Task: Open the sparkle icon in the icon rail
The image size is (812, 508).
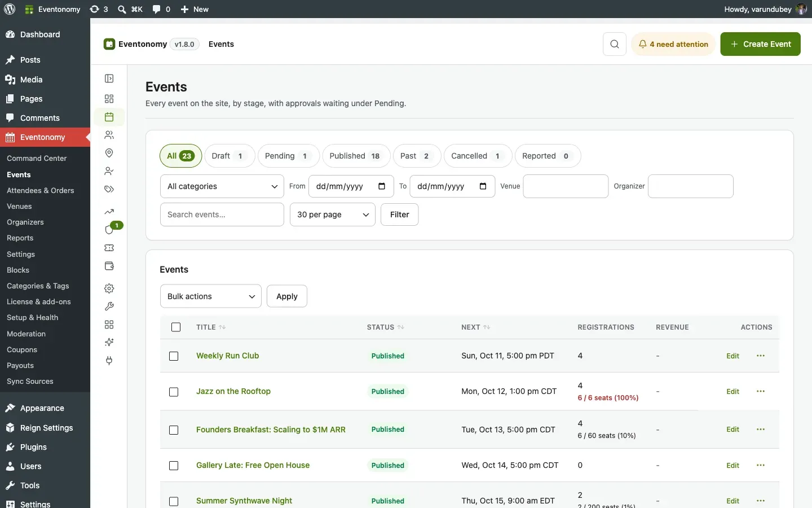Action: click(109, 343)
